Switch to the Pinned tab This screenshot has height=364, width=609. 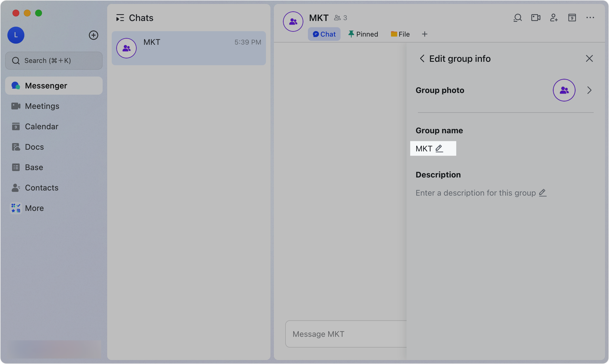coord(363,34)
